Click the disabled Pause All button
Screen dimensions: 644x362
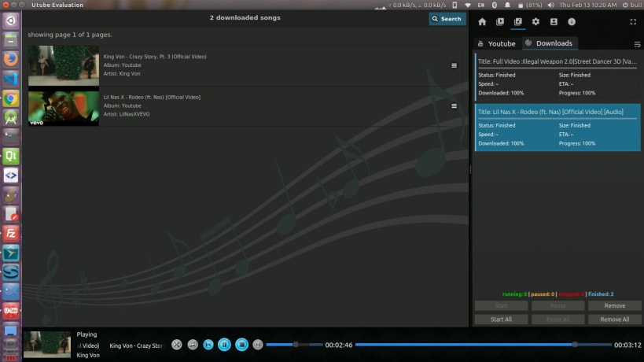pyautogui.click(x=558, y=320)
